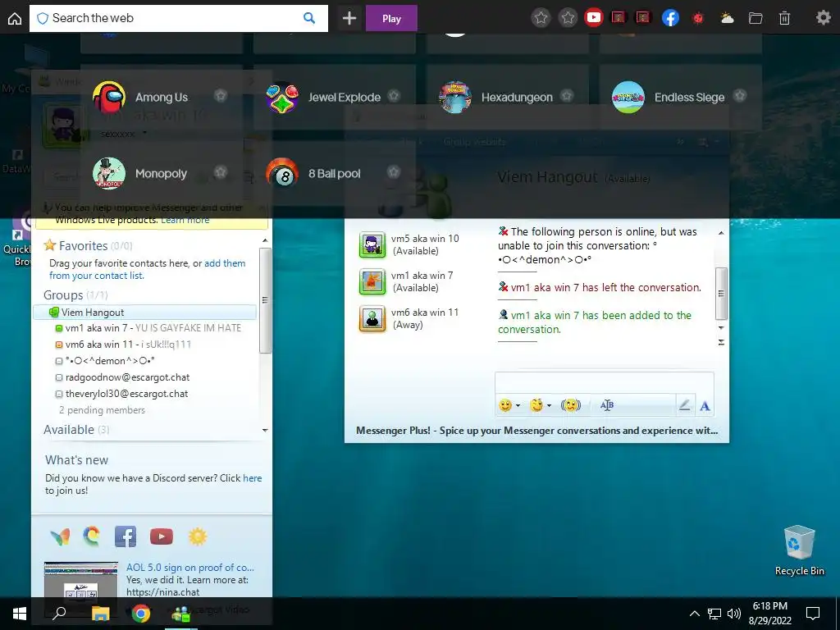Send a nudge from the conversation toolbar
Image resolution: width=840 pixels, height=630 pixels.
(571, 405)
